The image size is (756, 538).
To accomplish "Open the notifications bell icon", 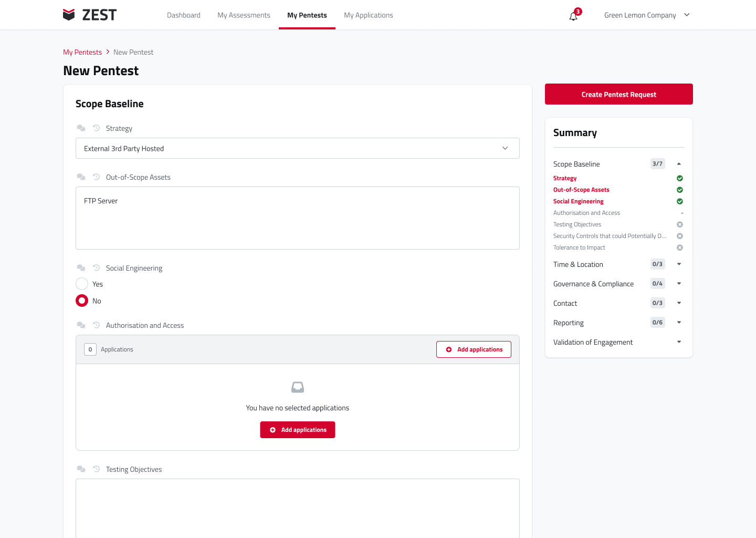I will click(573, 16).
